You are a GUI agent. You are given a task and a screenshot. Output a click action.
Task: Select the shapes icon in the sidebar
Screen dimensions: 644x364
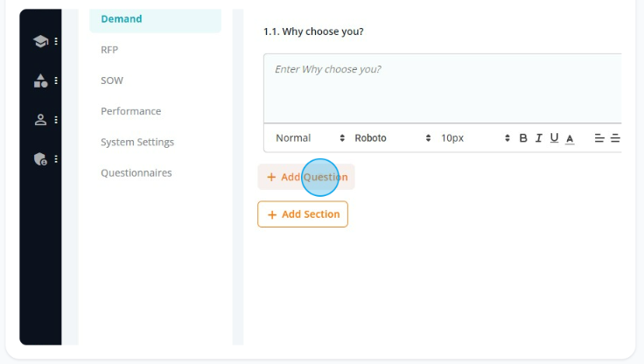40,80
